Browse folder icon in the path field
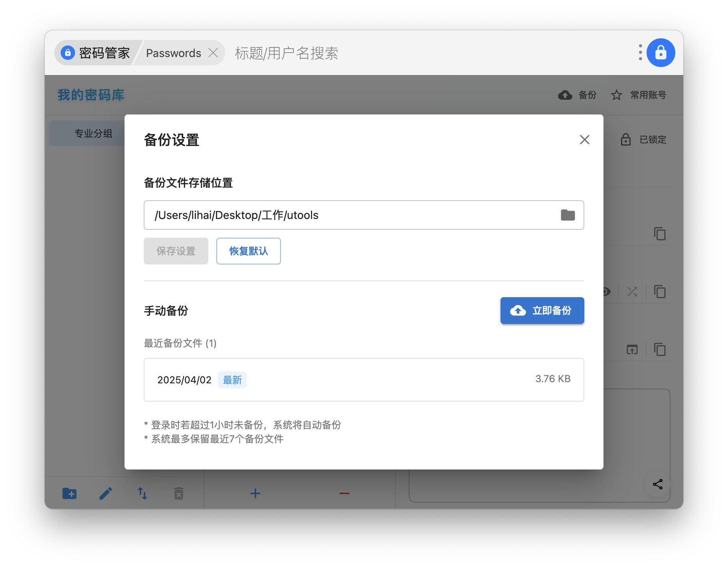 point(568,215)
